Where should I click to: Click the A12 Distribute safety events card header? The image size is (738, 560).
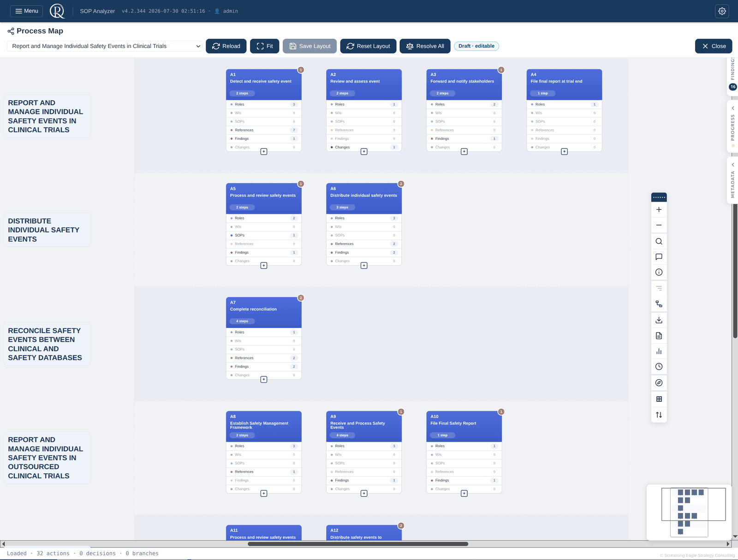coord(364,533)
